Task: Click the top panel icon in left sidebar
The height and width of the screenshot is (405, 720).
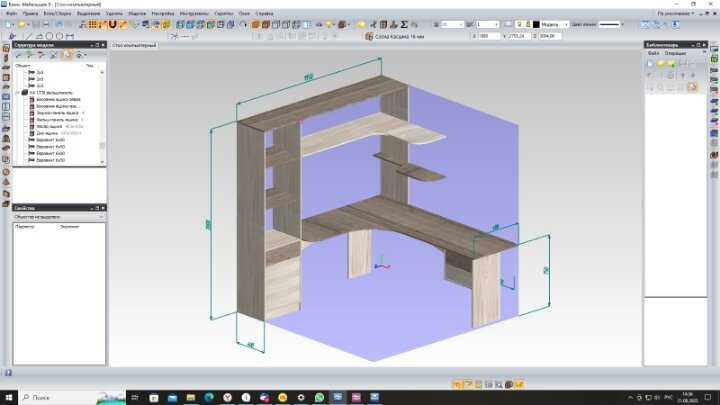Action: [x=6, y=48]
